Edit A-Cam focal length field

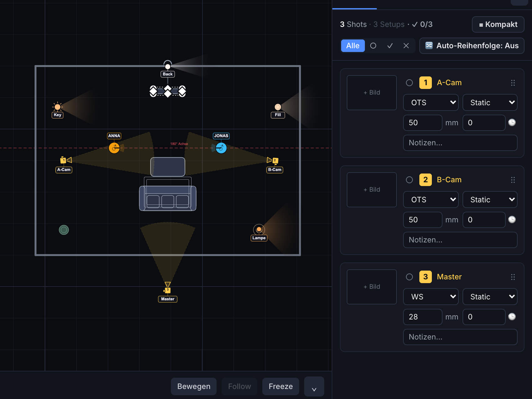tap(423, 123)
